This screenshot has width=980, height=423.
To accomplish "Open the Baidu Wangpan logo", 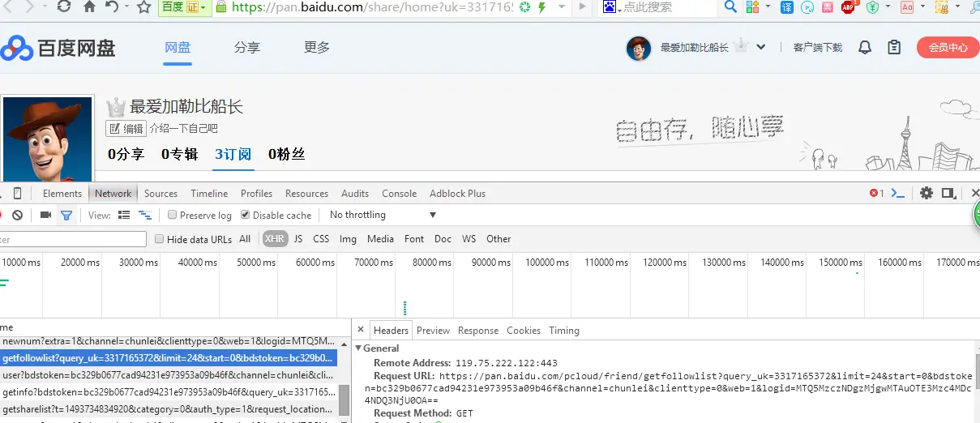I will [x=58, y=48].
